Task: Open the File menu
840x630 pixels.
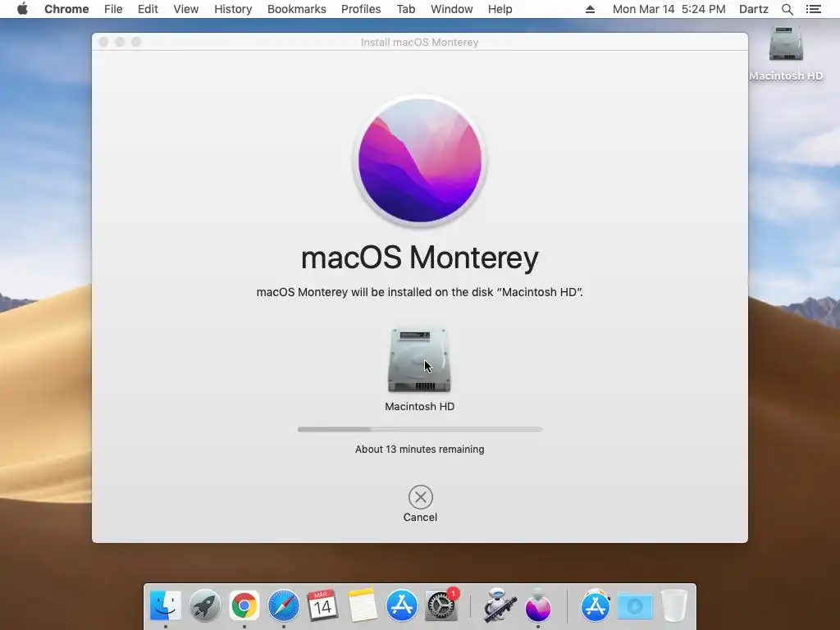Action: (x=113, y=9)
